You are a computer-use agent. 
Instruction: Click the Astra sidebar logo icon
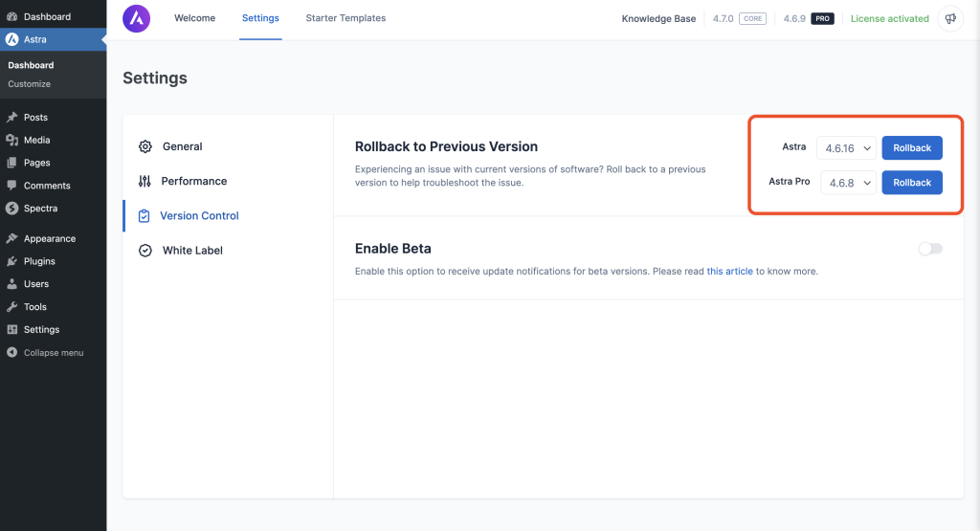pos(11,39)
